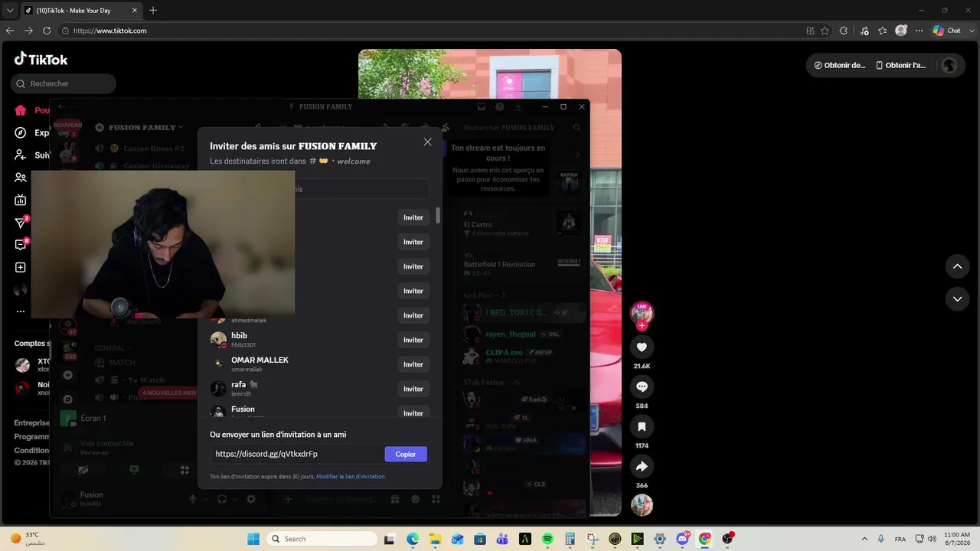Go to previous video with up arrow
The height and width of the screenshot is (551, 980).
pyautogui.click(x=957, y=266)
